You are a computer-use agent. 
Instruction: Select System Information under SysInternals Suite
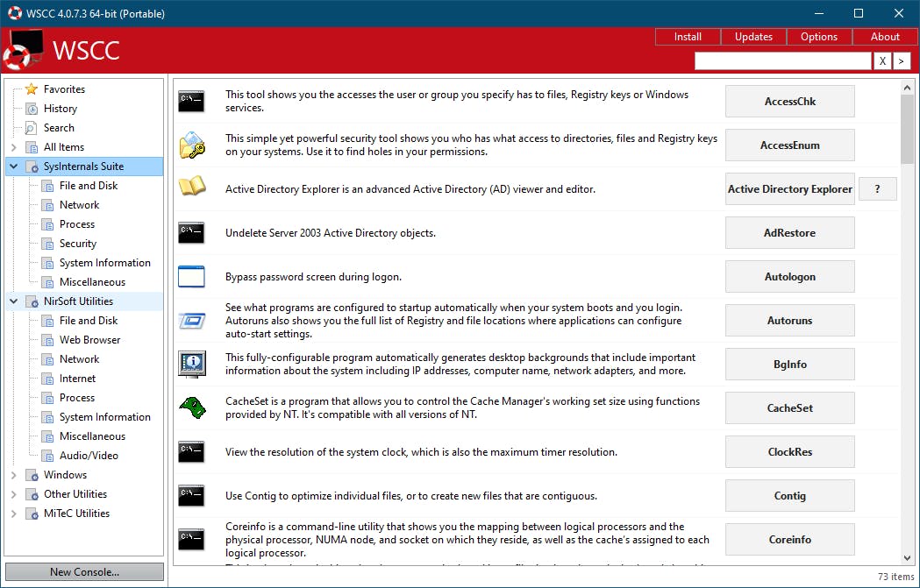105,263
